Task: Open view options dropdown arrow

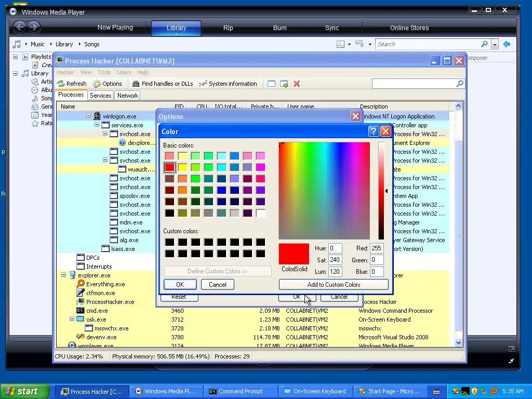Action: tap(370, 45)
